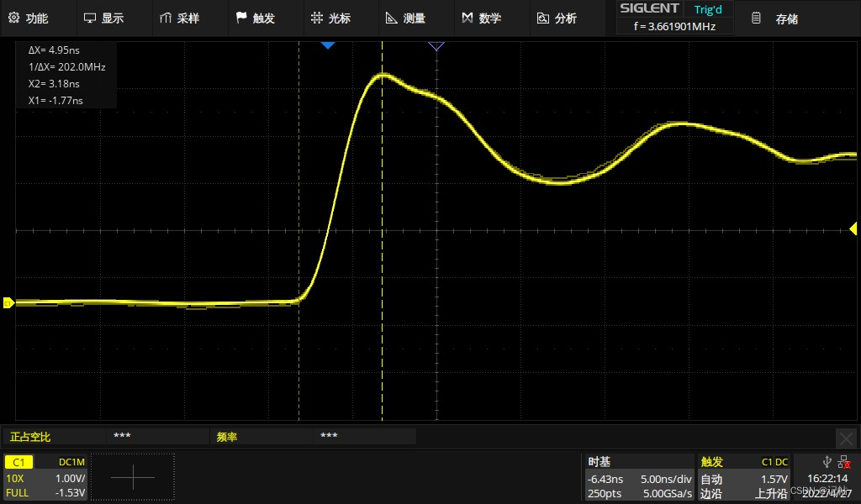Image resolution: width=861 pixels, height=504 pixels.
Task: Click the ruler icon beside 测量
Action: (x=392, y=18)
